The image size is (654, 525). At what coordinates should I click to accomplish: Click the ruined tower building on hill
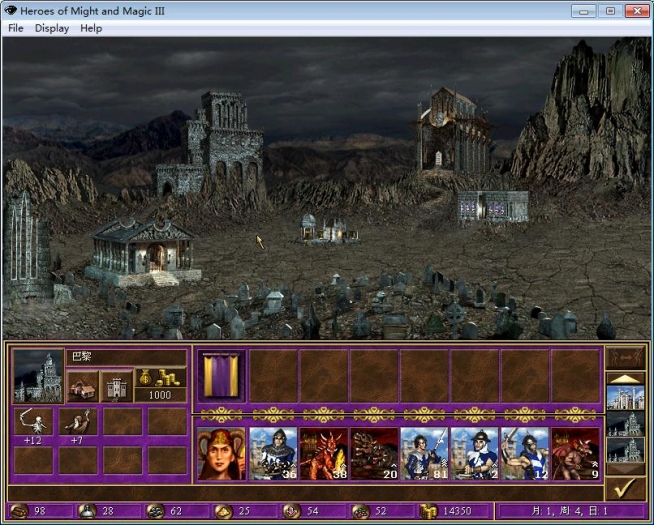[213, 146]
